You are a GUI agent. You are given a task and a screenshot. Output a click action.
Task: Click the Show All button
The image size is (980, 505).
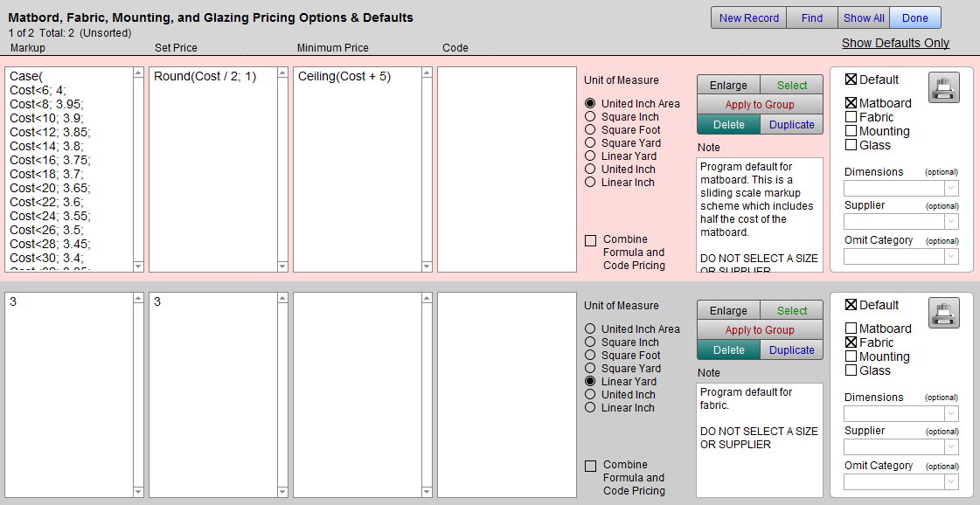click(863, 17)
